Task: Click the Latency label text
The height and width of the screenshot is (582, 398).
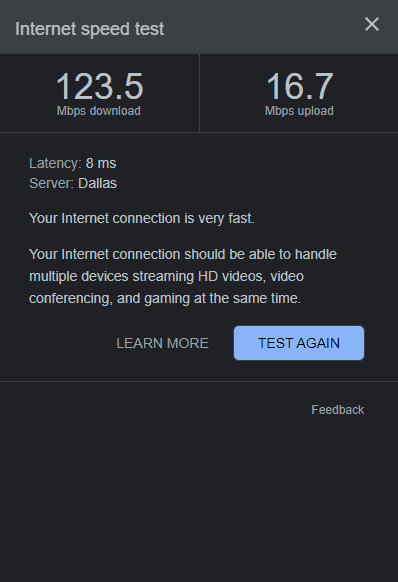Action: (55, 163)
